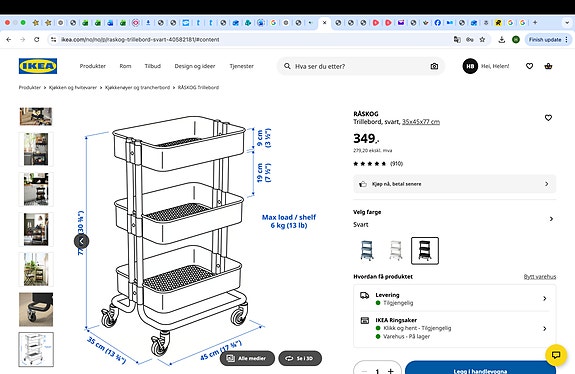Click Produkter breadcrumb link
Viewport: 575px width, 374px height.
[30, 87]
